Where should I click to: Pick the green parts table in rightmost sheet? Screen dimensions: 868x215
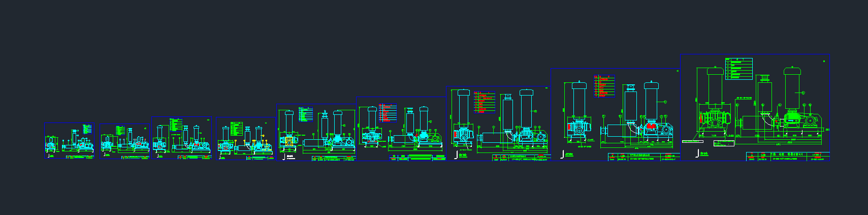pos(739,69)
